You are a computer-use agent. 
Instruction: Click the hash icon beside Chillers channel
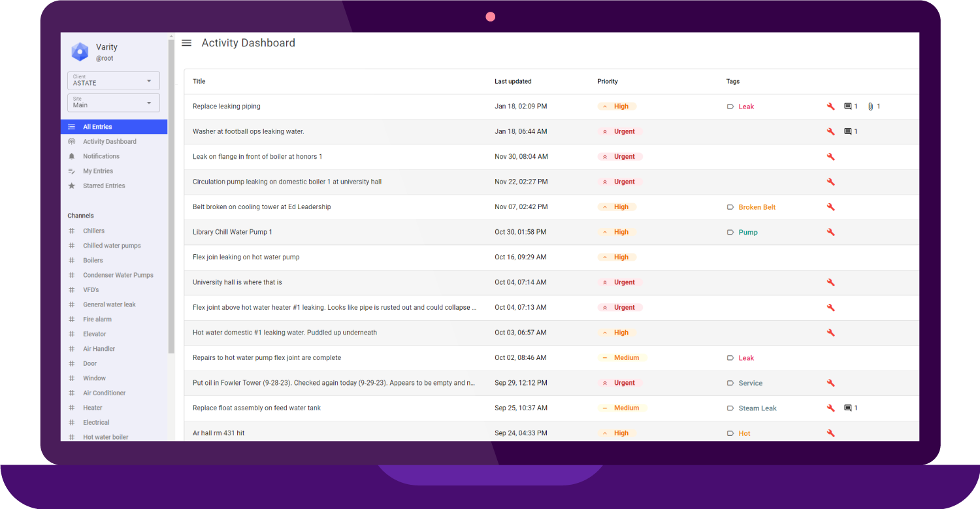[x=72, y=231]
